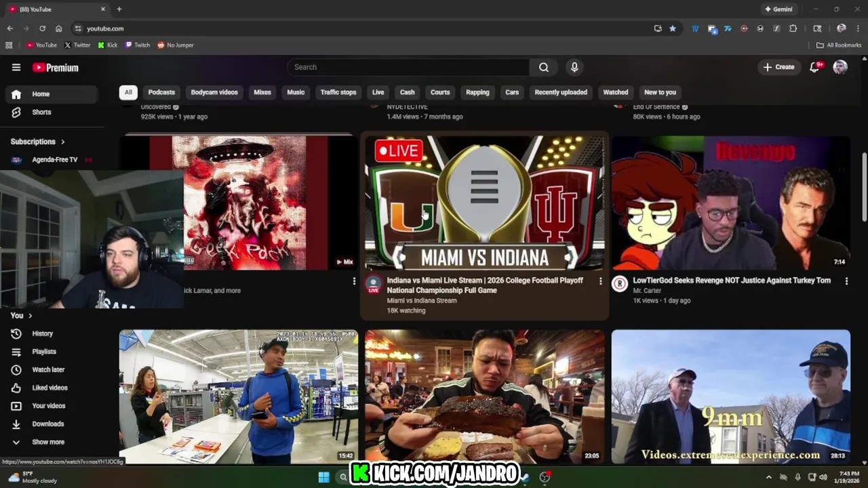
Task: Open the Chrome profile avatar
Action: coord(842,28)
